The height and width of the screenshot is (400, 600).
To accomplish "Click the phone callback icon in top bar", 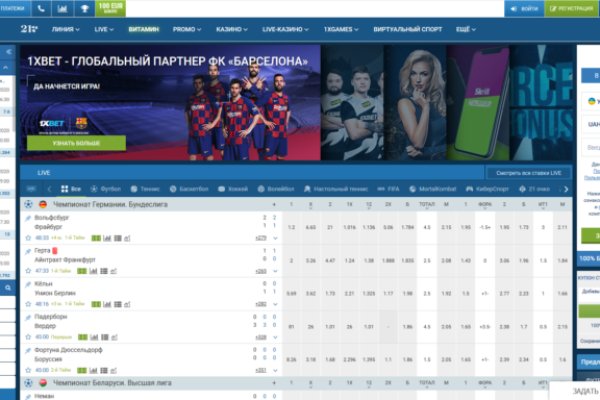I will 39,8.
